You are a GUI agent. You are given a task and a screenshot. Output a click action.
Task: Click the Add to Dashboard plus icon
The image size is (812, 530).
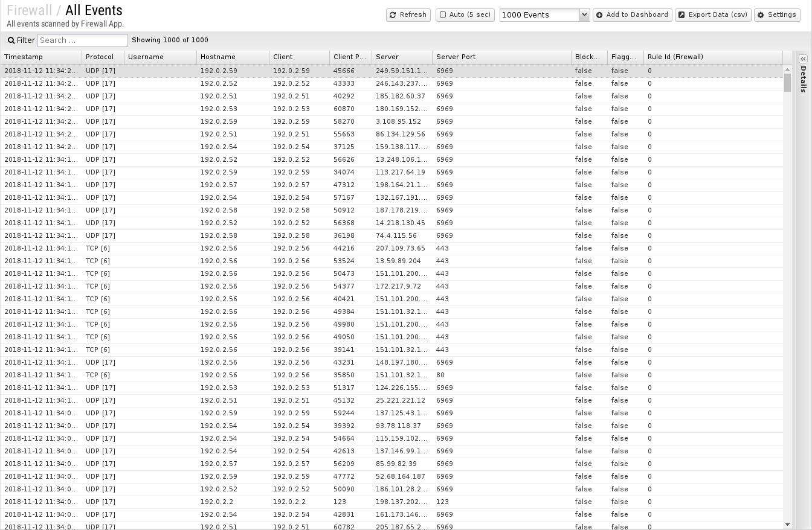[599, 15]
